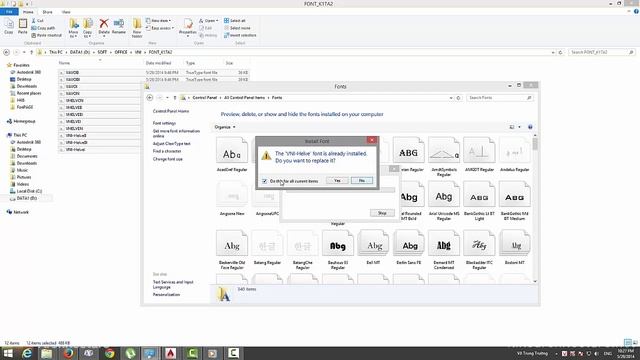The height and width of the screenshot is (360, 640).
Task: Click Invert selection in the ribbon
Action: [x=240, y=35]
